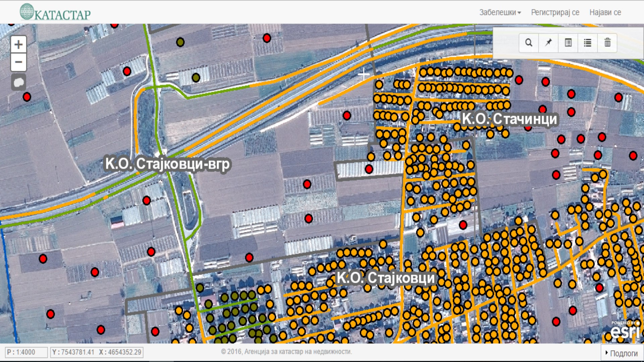Expand the Забелешки dropdown menu
The image size is (644, 362).
tap(500, 12)
